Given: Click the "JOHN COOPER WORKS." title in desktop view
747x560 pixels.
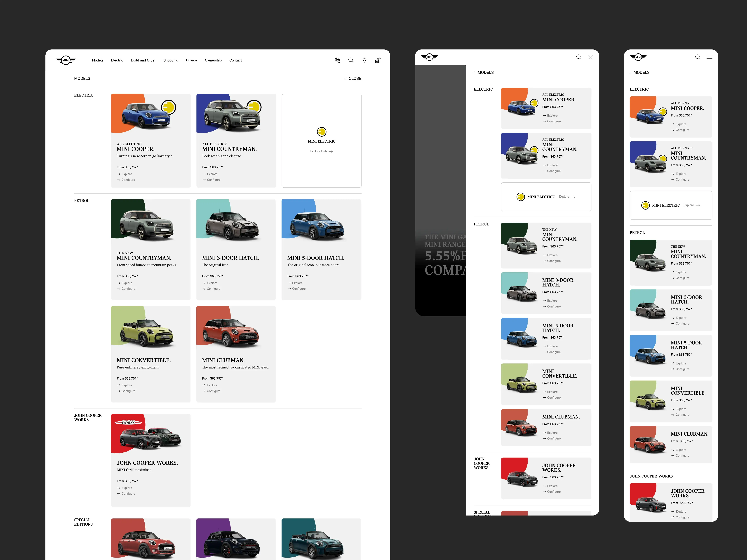Looking at the screenshot, I should click(147, 463).
